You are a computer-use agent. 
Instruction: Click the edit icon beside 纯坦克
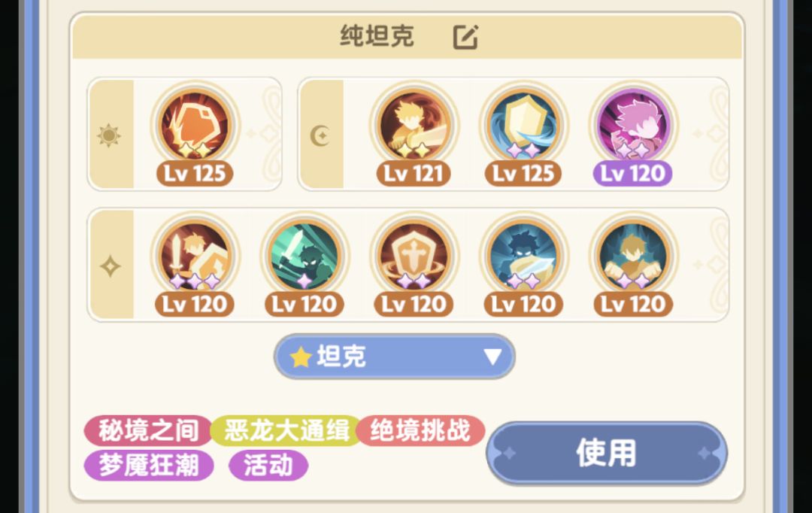465,37
